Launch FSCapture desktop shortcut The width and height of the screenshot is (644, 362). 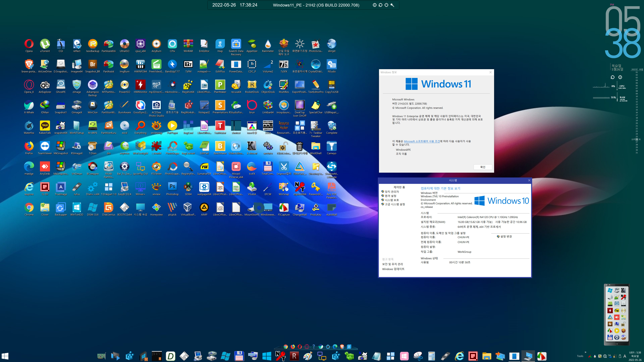[x=284, y=209]
